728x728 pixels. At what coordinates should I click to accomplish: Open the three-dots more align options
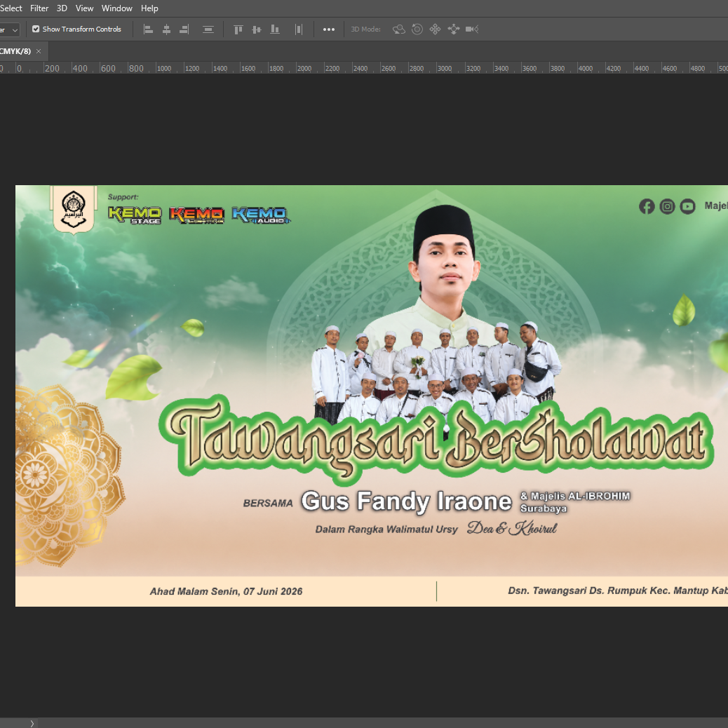point(329,29)
